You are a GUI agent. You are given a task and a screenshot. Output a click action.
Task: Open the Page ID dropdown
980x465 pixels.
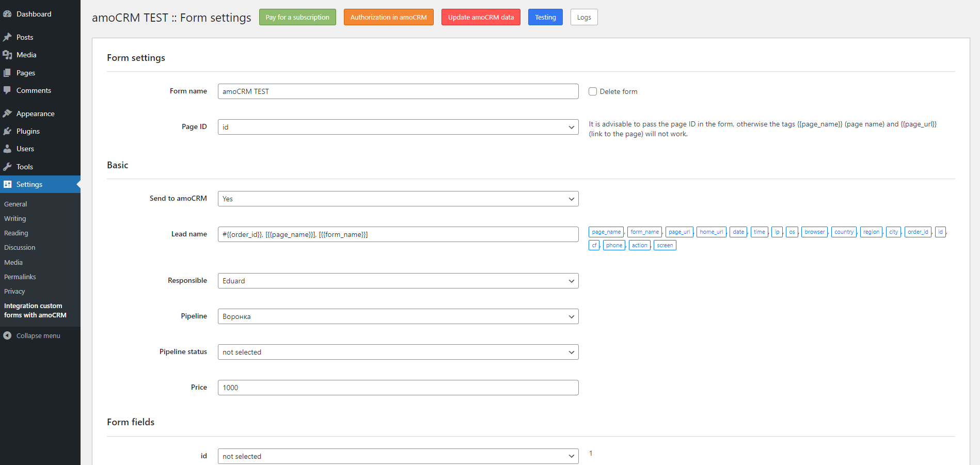pos(398,127)
